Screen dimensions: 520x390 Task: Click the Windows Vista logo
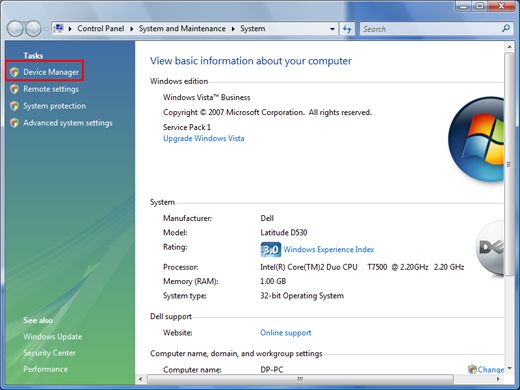tap(477, 139)
